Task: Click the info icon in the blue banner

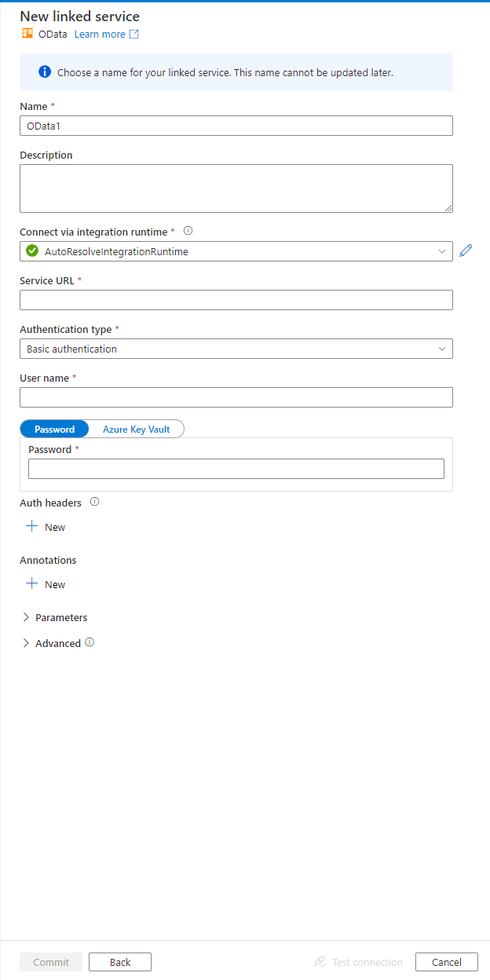Action: 43,71
